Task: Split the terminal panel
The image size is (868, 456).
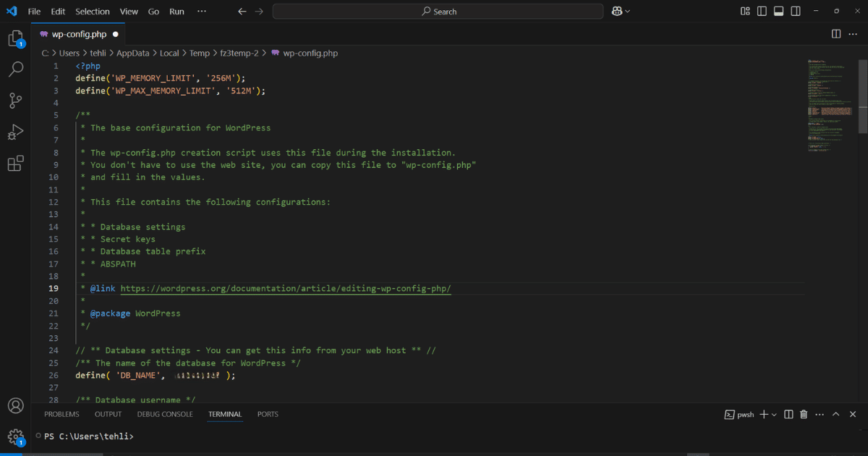Action: [789, 415]
